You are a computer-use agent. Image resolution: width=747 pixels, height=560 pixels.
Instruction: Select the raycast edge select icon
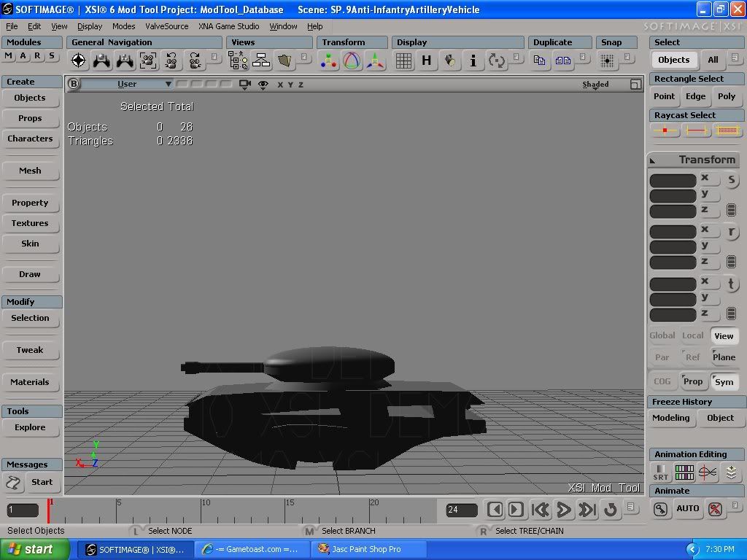click(x=696, y=130)
